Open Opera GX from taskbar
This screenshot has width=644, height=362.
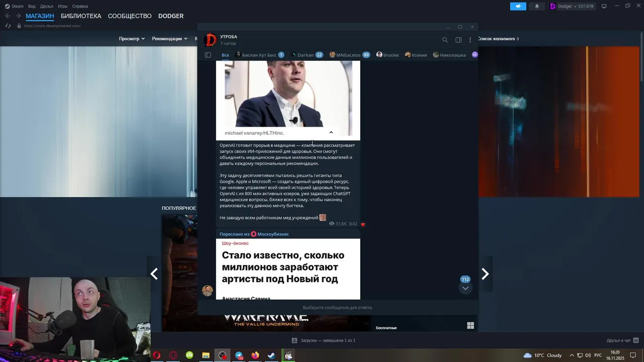click(x=173, y=355)
